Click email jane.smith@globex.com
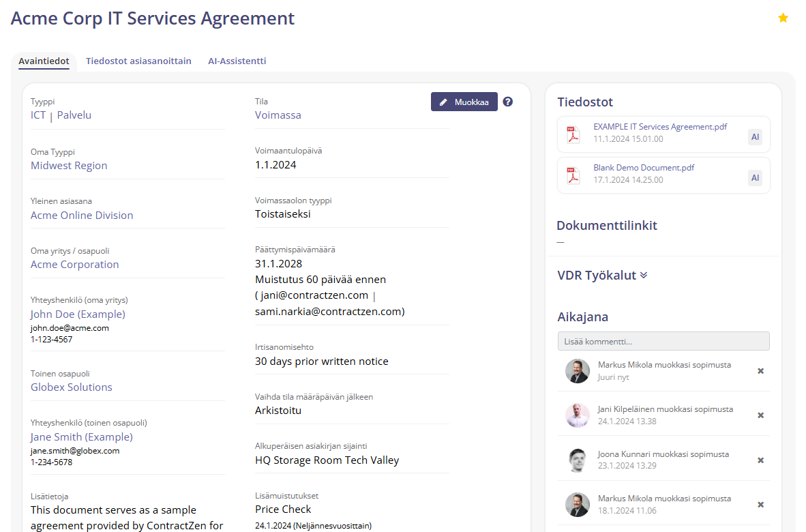806x532 pixels. point(75,451)
